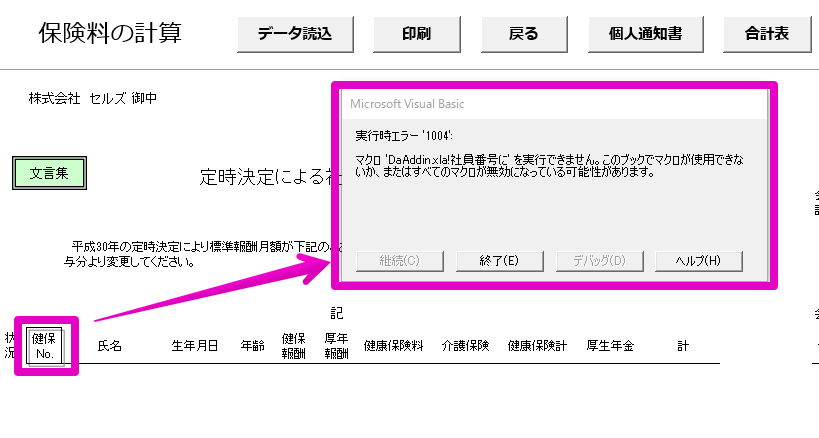Click the 健康保険計 column header
The height and width of the screenshot is (438, 819).
(537, 346)
